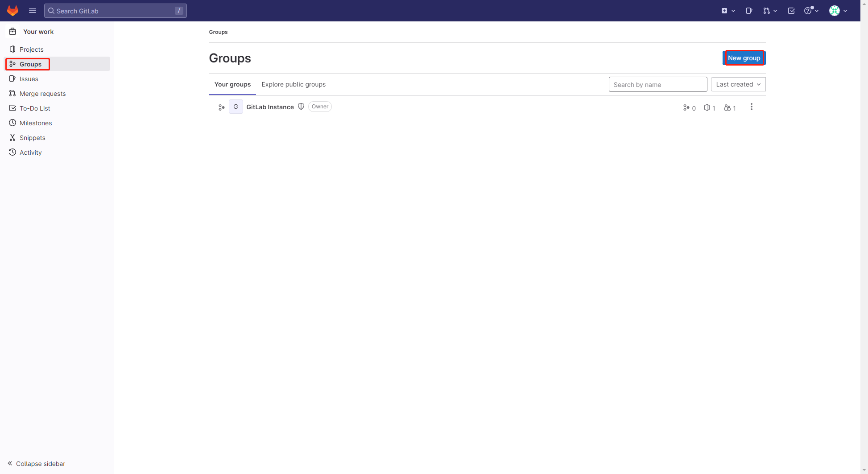Open Activity in the sidebar
Viewport: 868px width, 474px height.
pyautogui.click(x=57, y=153)
